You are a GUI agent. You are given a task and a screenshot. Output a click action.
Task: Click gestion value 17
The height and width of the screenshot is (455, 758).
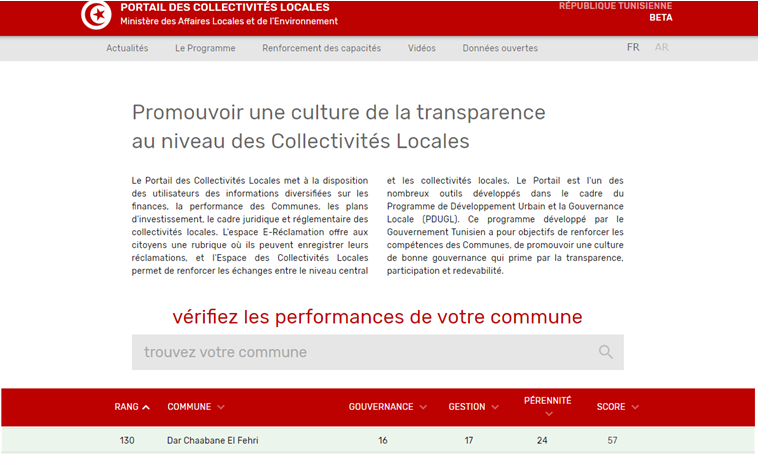click(x=468, y=440)
